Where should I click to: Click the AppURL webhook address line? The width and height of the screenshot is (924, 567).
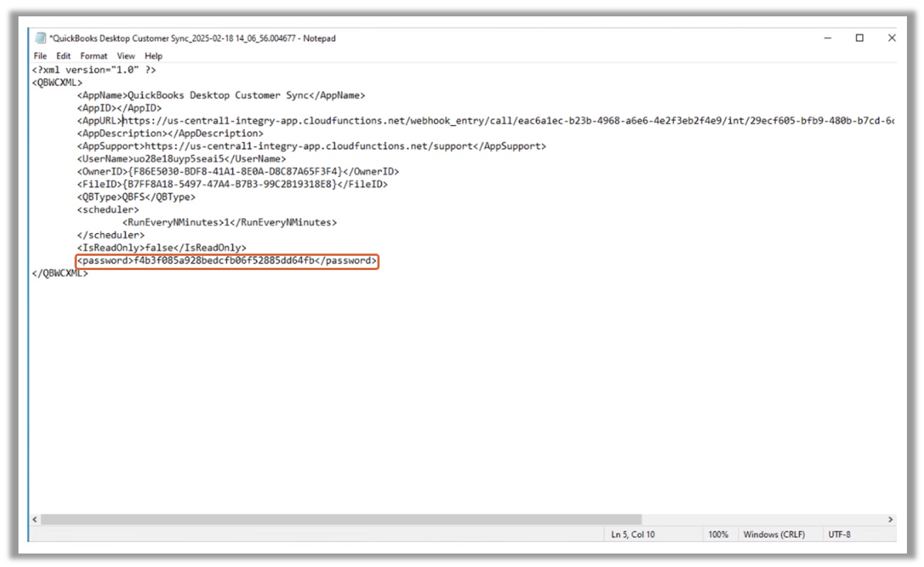coord(485,121)
